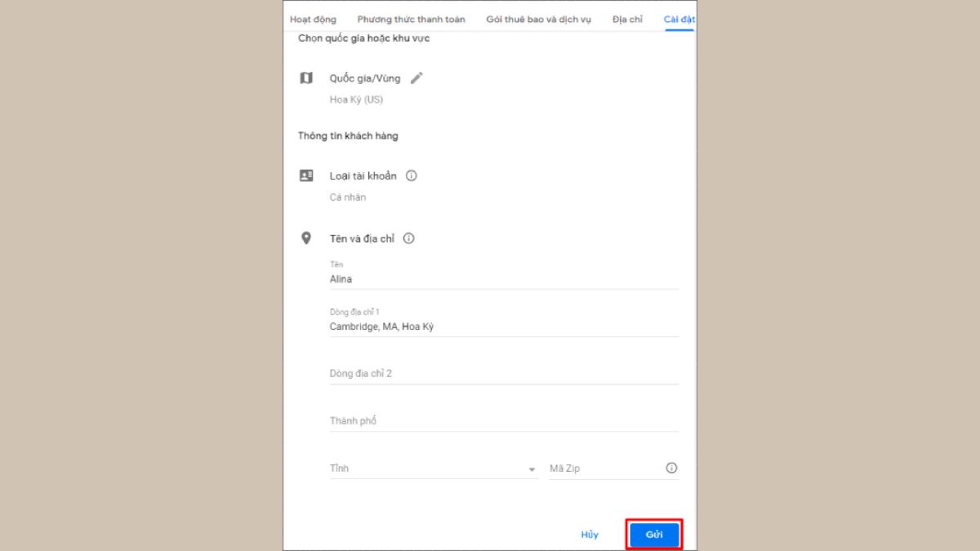Click into the Thành phố field
Viewport: 980px width, 551px height.
tap(503, 421)
